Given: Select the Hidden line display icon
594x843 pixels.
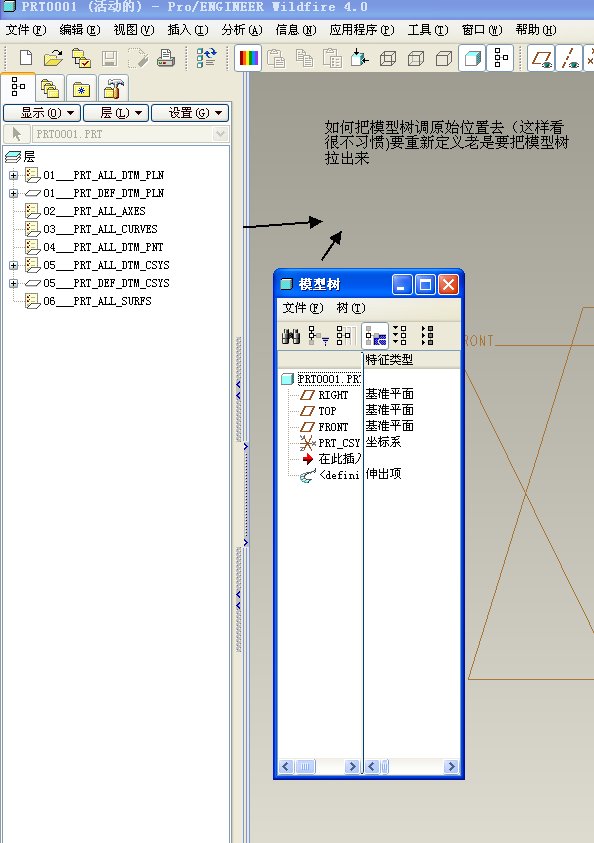Looking at the screenshot, I should [x=416, y=58].
